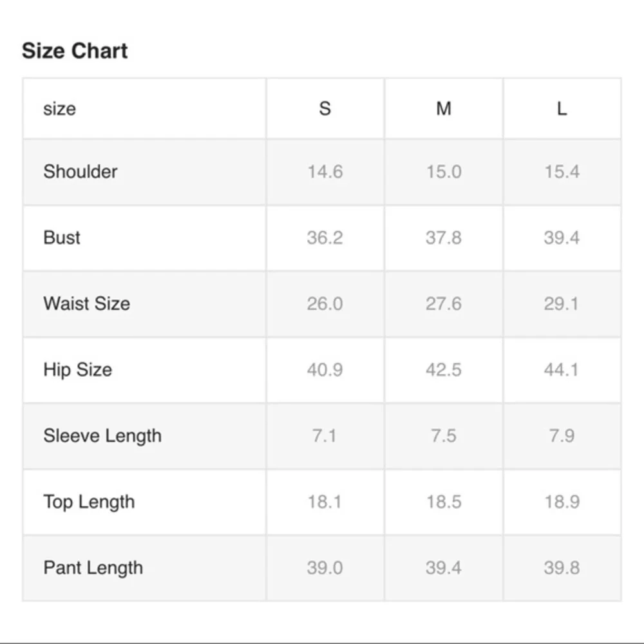
Task: Select the Bust row label
Action: coord(62,238)
